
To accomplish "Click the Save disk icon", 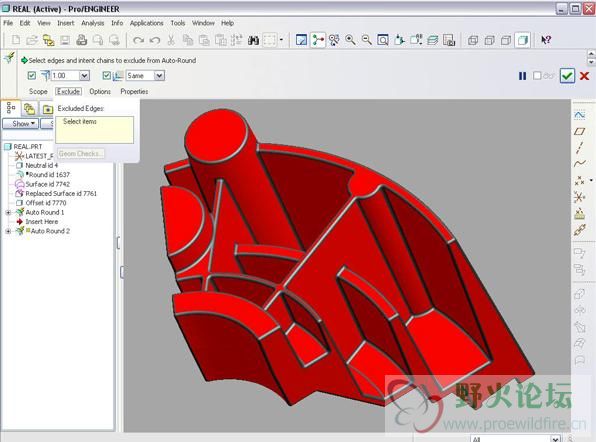I will click(x=65, y=40).
